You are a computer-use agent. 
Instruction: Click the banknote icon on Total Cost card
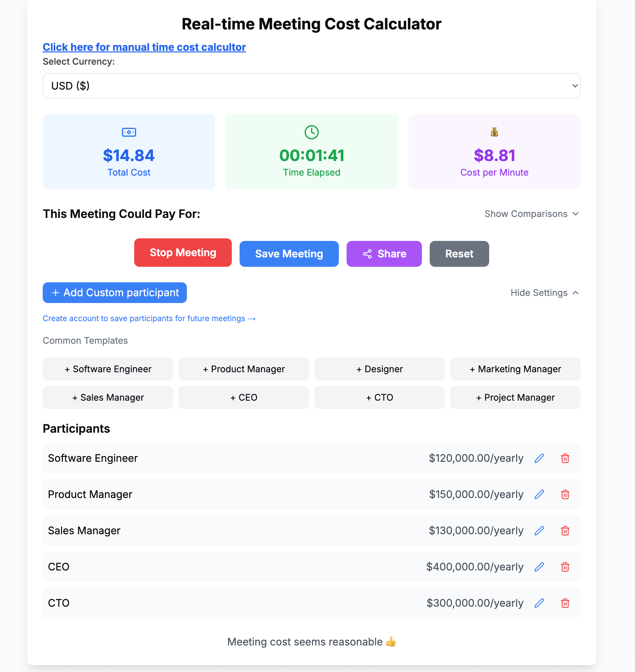(x=129, y=132)
